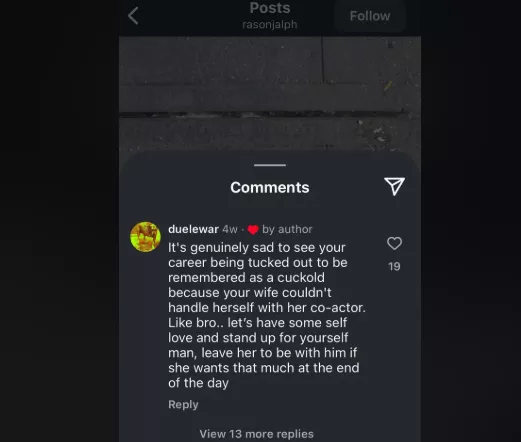The image size is (521, 442).
Task: Tap the red heart liked-by-author badge
Action: coord(253,230)
